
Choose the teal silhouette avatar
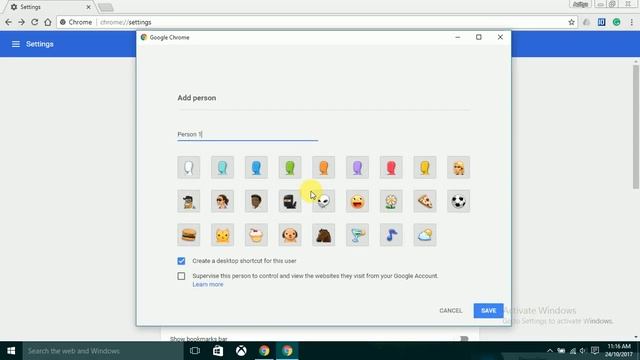tap(222, 167)
